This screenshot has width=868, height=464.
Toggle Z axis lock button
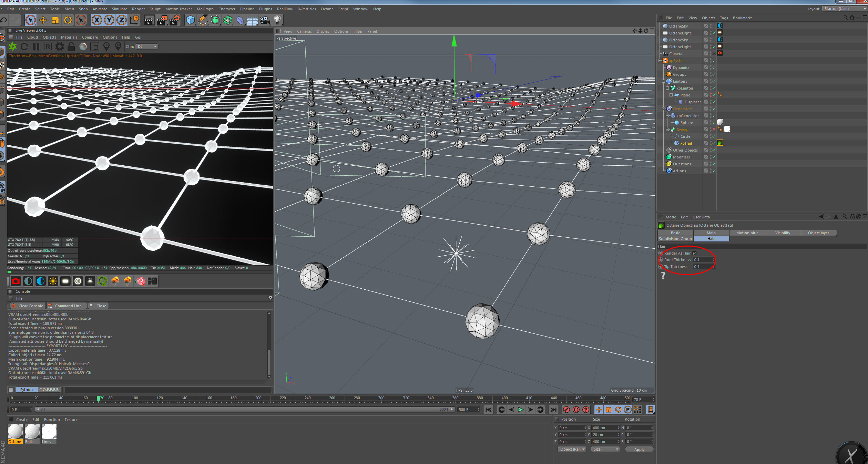(122, 20)
